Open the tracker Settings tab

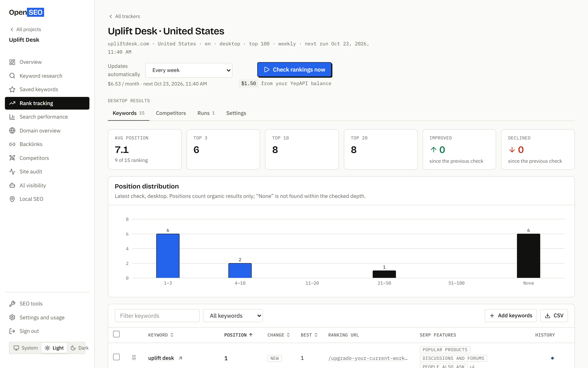pos(236,113)
